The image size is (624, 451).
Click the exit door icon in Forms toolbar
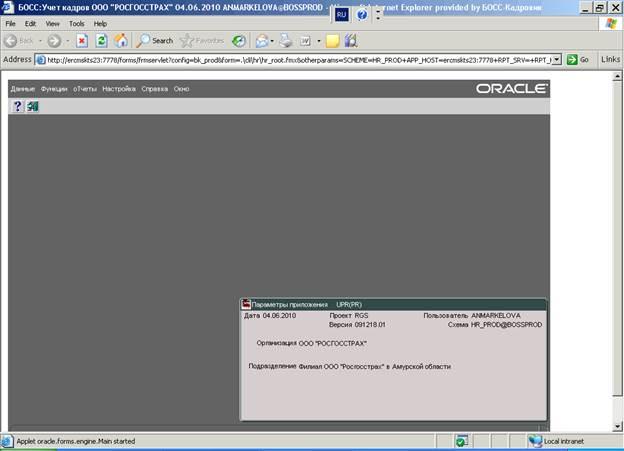[x=32, y=107]
